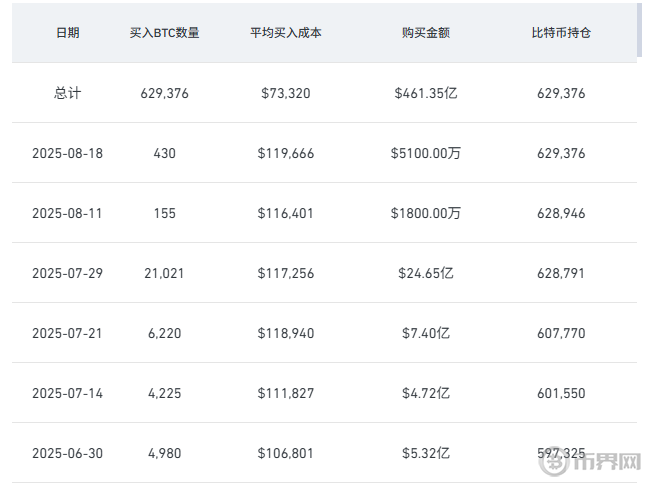
Task: Select the $5100.00万 purchase amount cell
Action: [426, 153]
